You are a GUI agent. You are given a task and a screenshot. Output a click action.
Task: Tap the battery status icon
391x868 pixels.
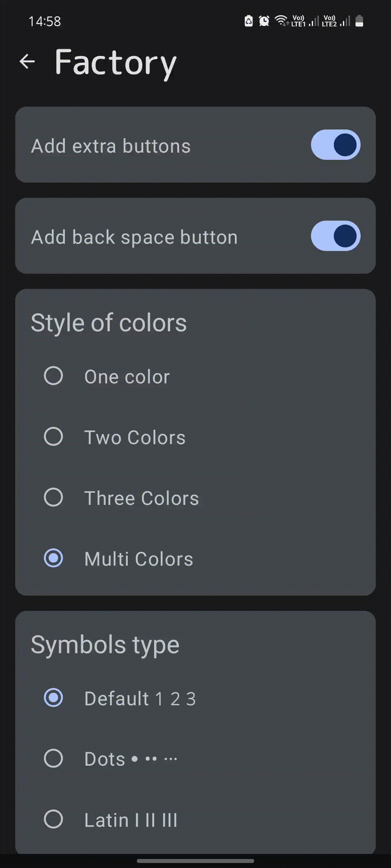pos(359,21)
